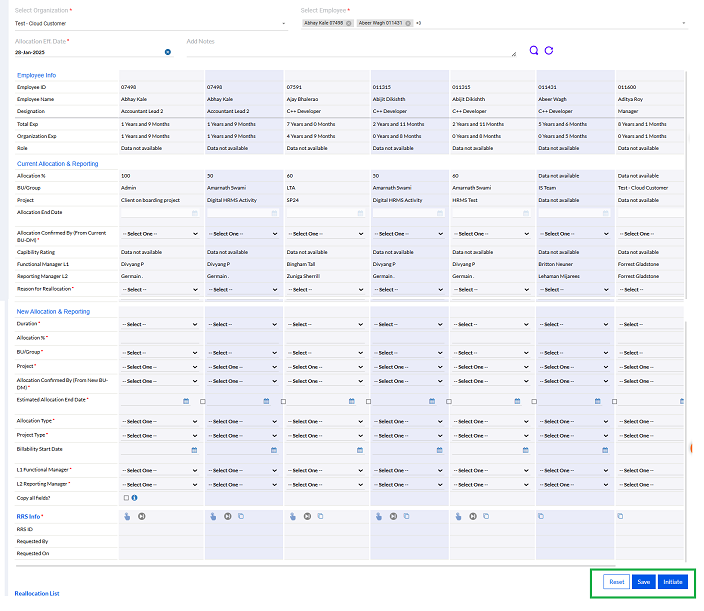This screenshot has width=704, height=611.
Task: Clear the Allocation Eff. Date with the round icon
Action: (x=168, y=52)
